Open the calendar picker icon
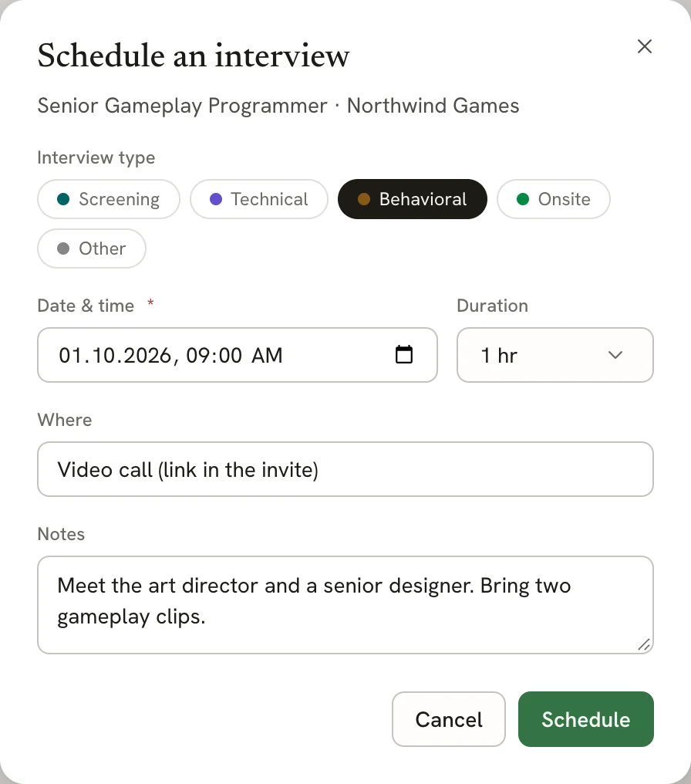 403,354
